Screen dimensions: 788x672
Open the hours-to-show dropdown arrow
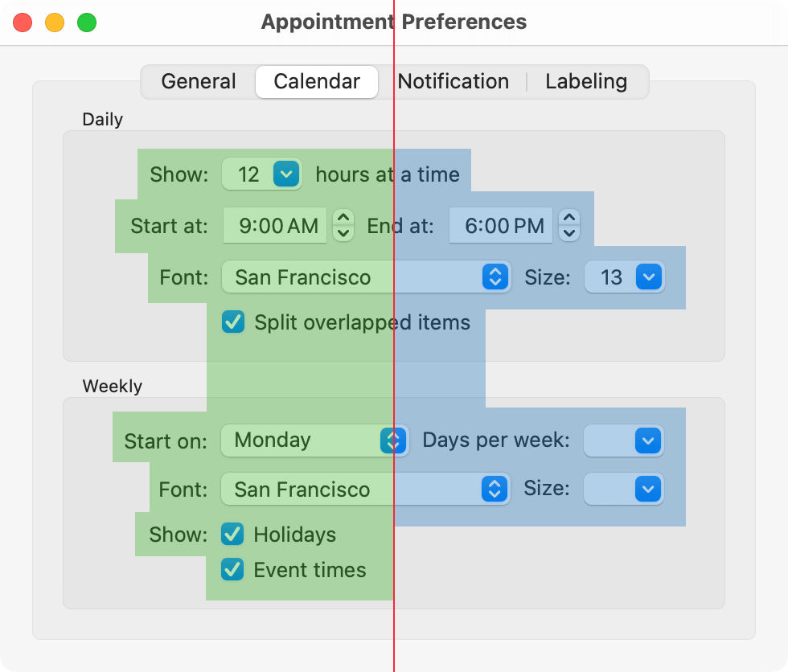[286, 174]
